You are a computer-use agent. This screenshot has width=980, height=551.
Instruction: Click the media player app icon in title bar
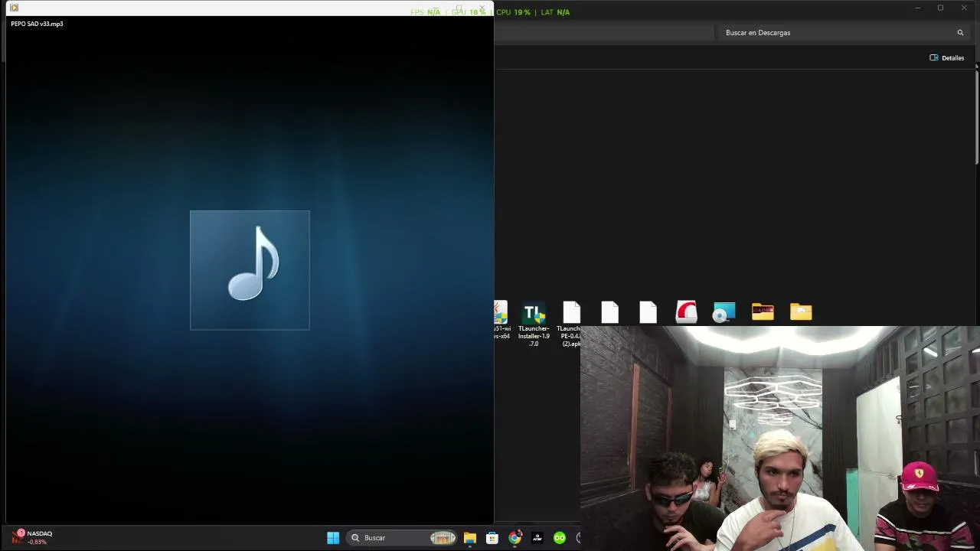pyautogui.click(x=14, y=8)
